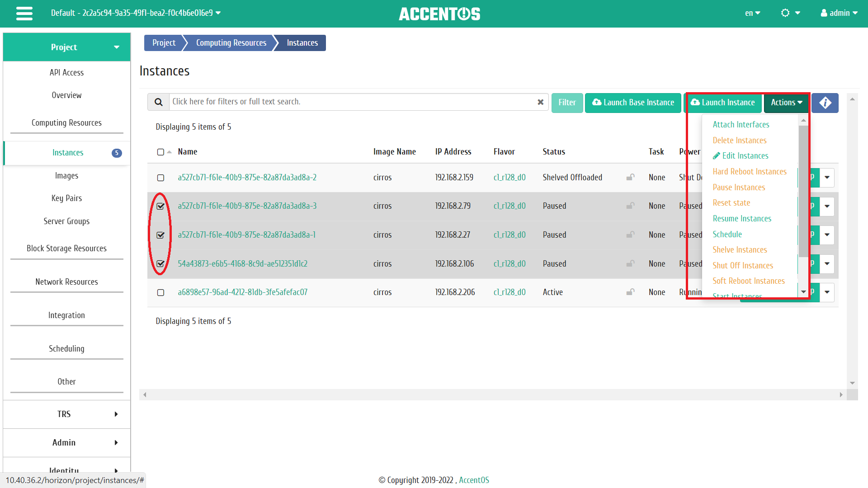Click the lock icon for instance a527cb71-...-1

click(630, 235)
